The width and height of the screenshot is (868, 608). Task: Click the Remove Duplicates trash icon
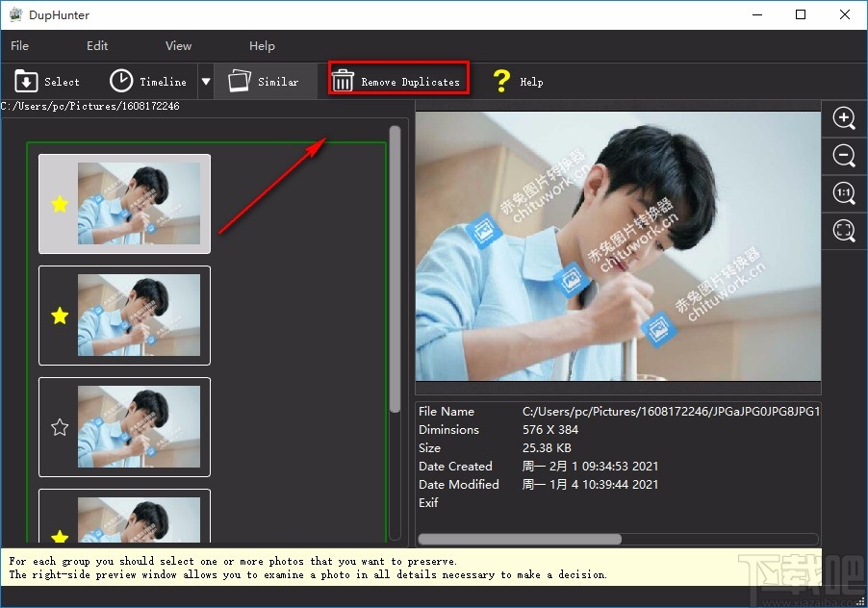click(343, 82)
